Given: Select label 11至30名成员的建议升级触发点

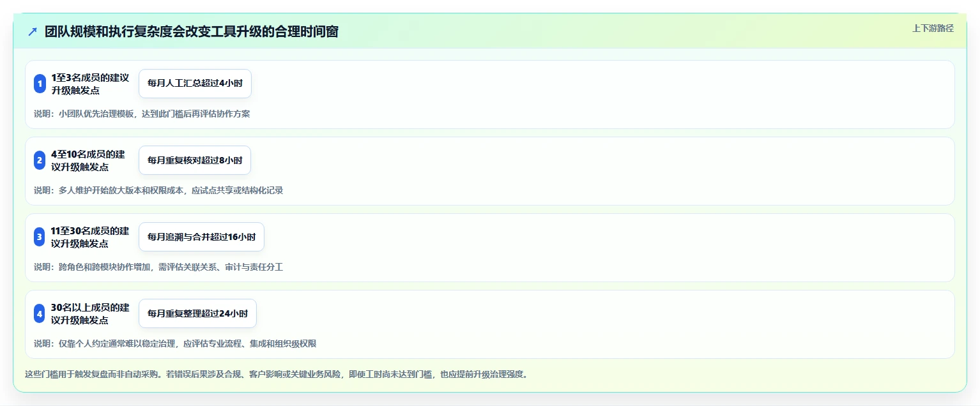Looking at the screenshot, I should (90, 237).
